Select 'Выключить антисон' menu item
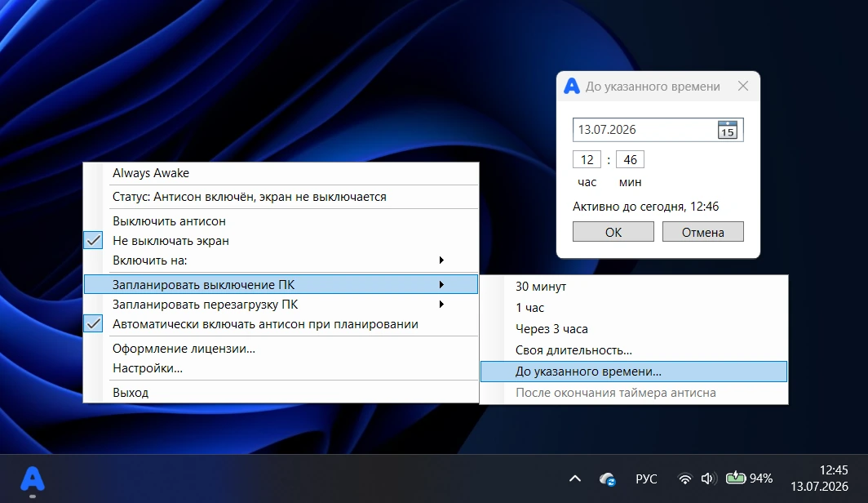The height and width of the screenshot is (503, 868). click(x=281, y=221)
